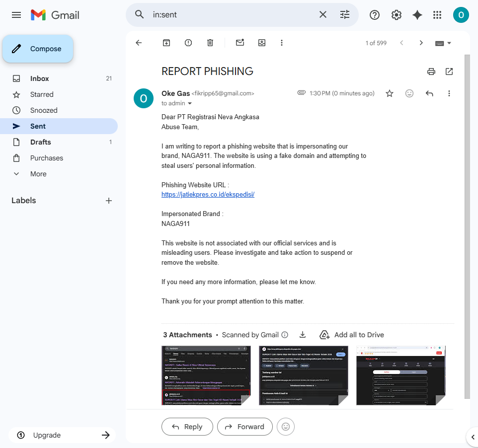Download all attachments
This screenshot has height=448, width=478.
click(303, 335)
